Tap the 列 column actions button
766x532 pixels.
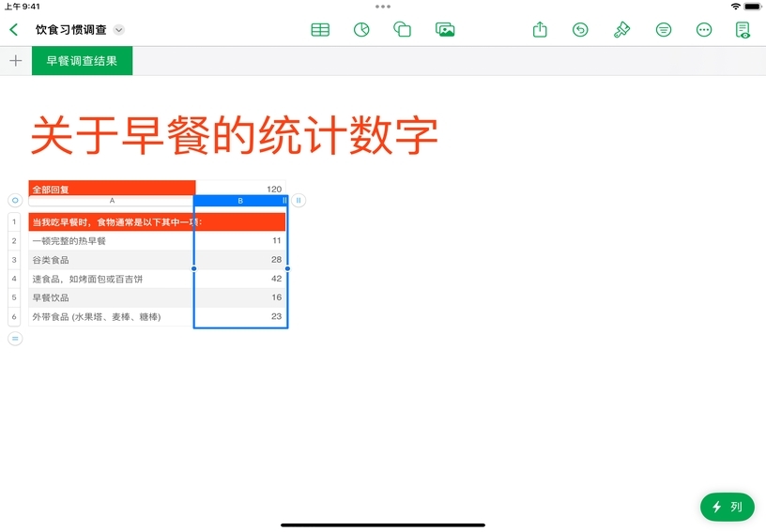(x=727, y=507)
